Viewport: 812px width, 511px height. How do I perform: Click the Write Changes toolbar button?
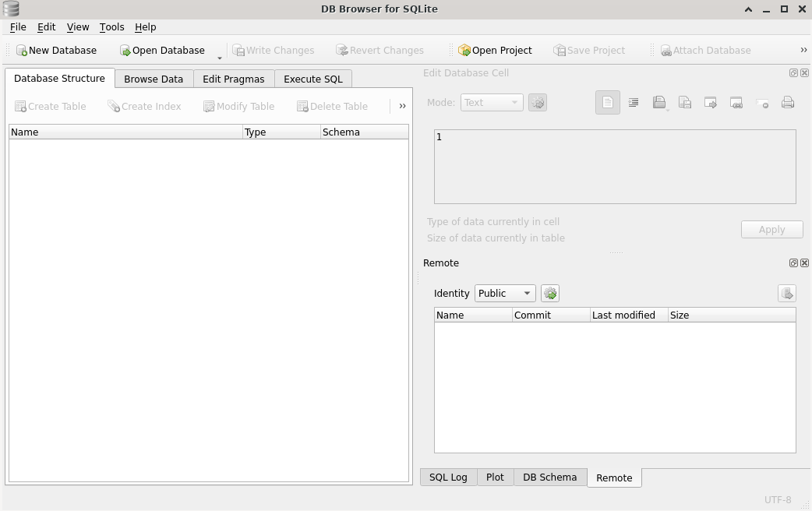pyautogui.click(x=274, y=50)
